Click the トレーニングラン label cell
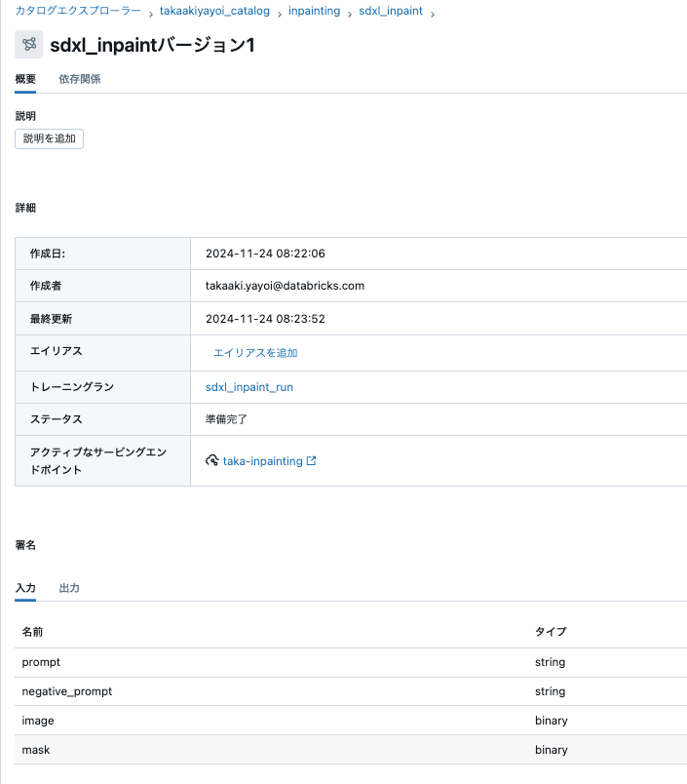 coord(102,387)
